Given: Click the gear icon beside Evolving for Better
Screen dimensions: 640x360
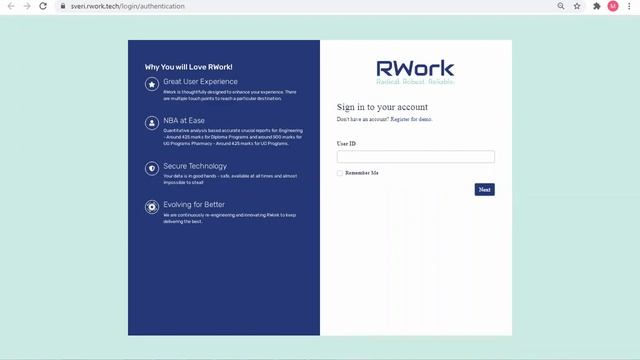Looking at the screenshot, I should point(152,207).
